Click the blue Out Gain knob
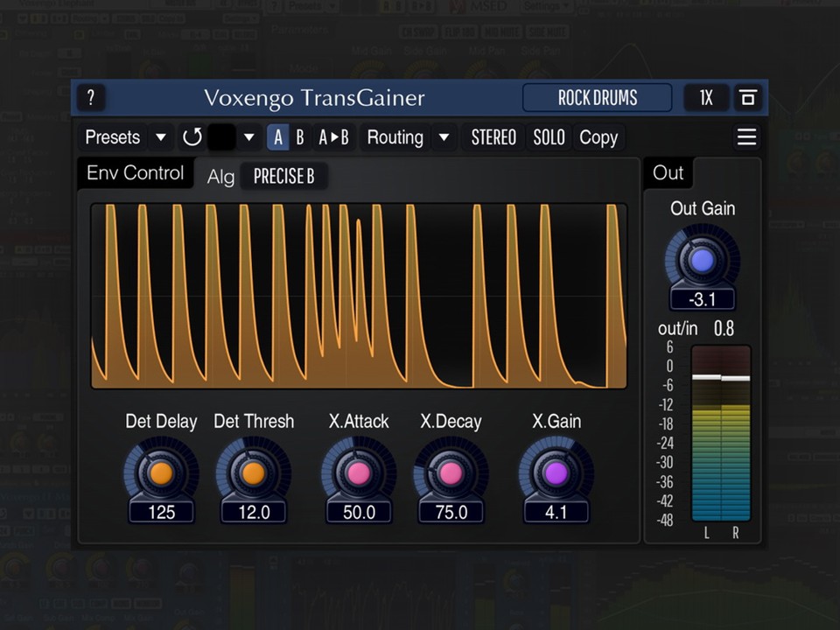Screen dimensions: 840x630 pyautogui.click(x=703, y=261)
